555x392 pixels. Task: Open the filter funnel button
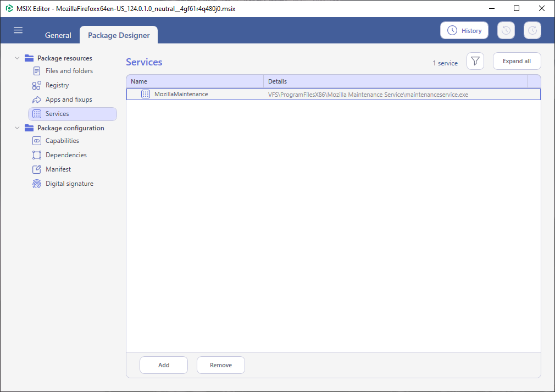click(475, 61)
